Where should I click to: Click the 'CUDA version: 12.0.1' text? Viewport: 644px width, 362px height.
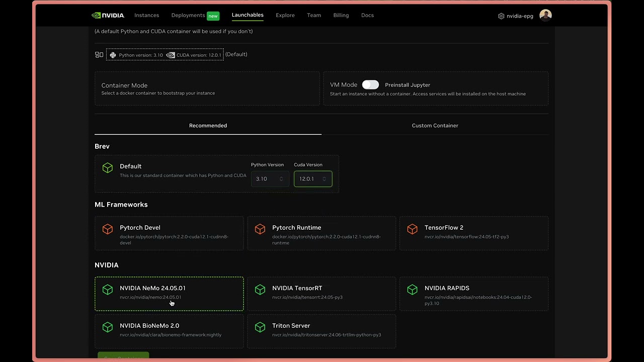[199, 55]
